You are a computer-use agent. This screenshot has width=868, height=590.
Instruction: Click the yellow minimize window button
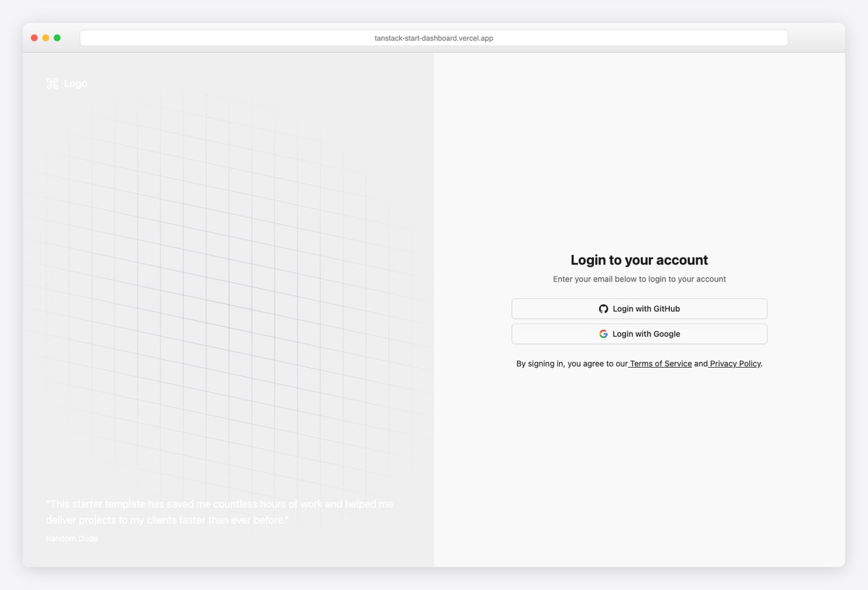(46, 38)
